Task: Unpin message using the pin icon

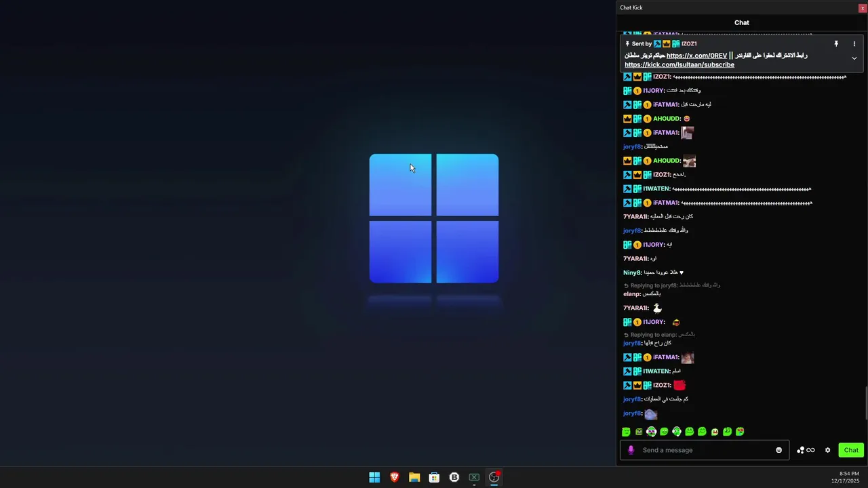Action: tap(836, 43)
